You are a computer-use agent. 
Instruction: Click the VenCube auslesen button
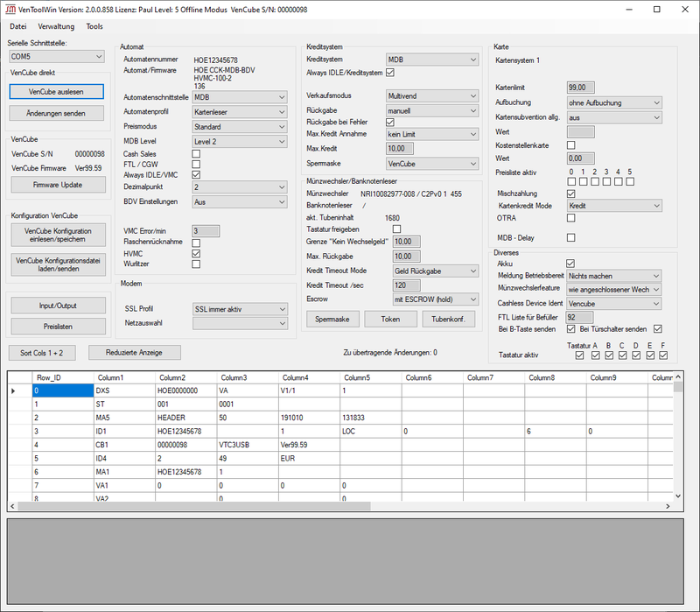pos(57,91)
